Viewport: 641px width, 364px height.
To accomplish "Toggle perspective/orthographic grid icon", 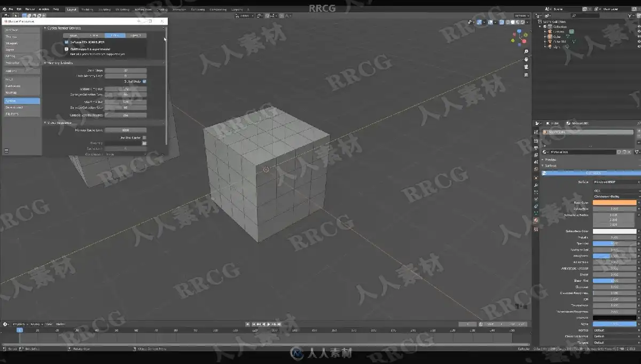I will click(x=526, y=75).
